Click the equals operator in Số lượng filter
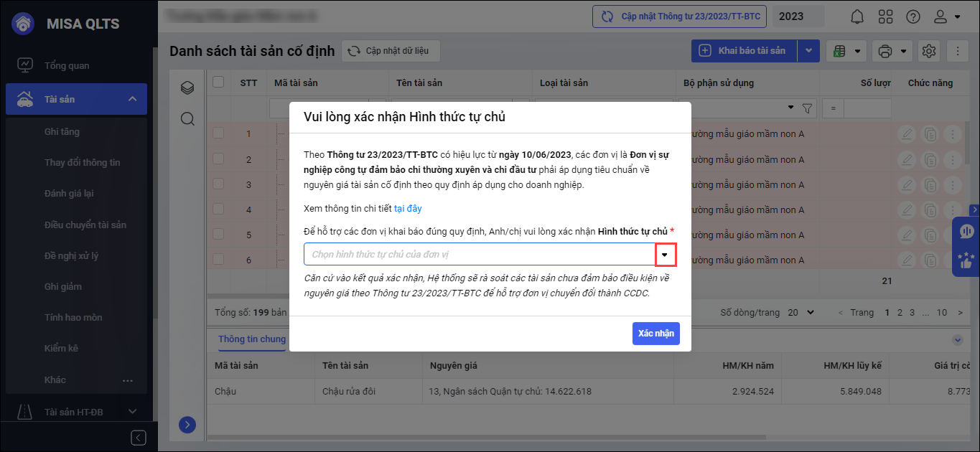 coord(833,108)
